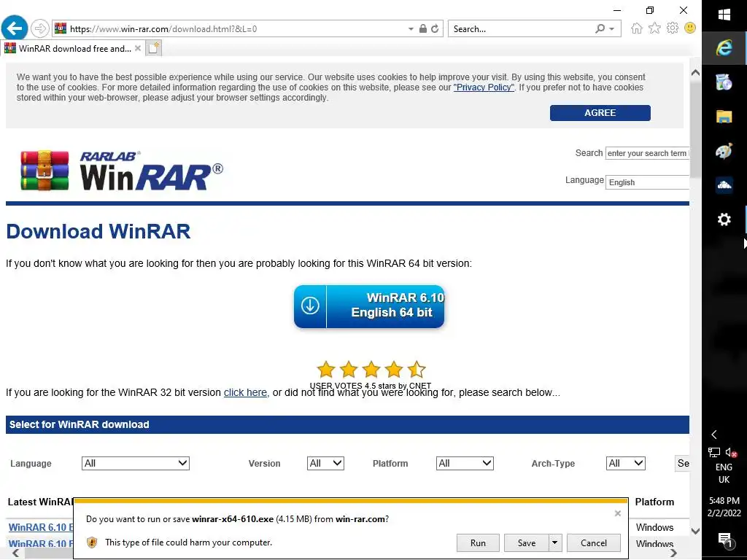Close the WinRAR download tab
747x560 pixels.
pos(138,48)
